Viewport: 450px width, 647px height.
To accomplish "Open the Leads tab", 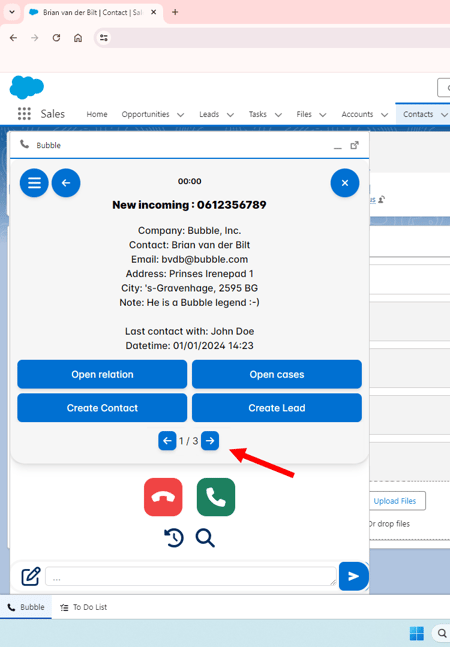I will 209,114.
